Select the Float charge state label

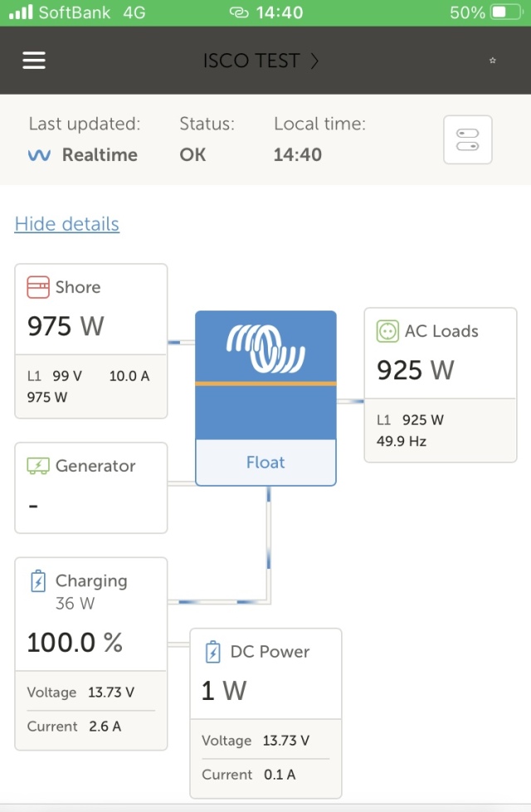pos(265,462)
